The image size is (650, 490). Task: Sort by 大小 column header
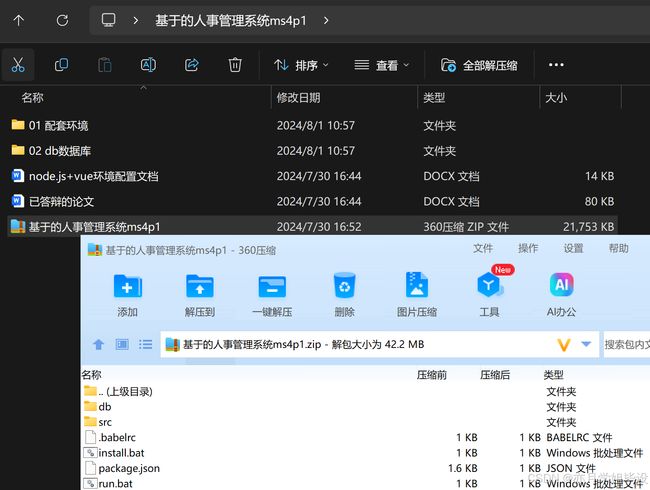556,98
